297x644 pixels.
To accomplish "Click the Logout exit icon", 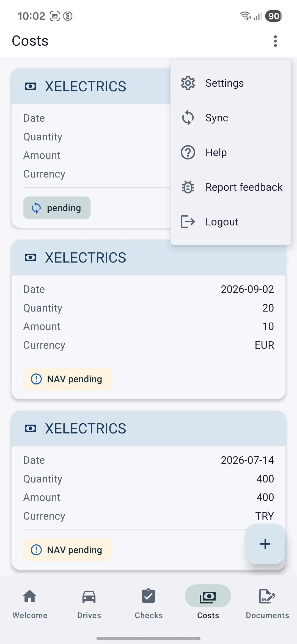I will (188, 222).
